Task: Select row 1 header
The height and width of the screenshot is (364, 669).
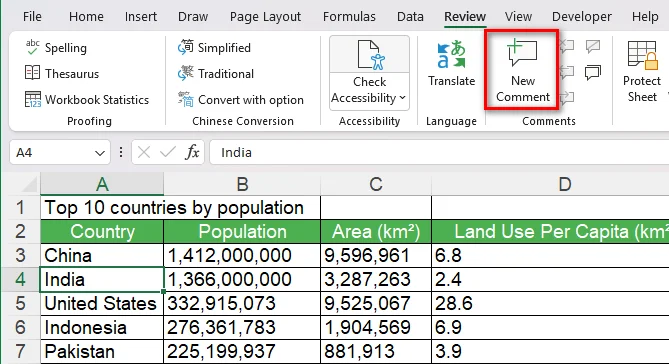Action: [x=20, y=207]
